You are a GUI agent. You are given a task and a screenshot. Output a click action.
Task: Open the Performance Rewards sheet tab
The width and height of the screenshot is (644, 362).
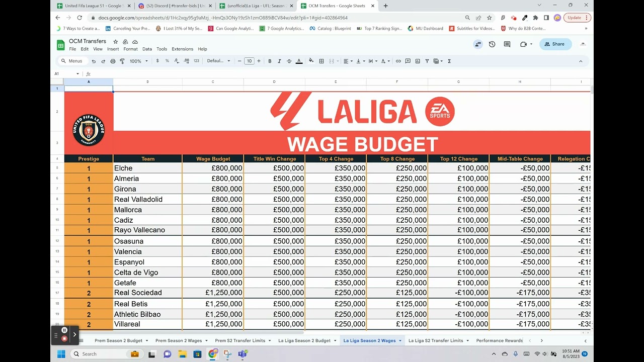click(x=499, y=341)
